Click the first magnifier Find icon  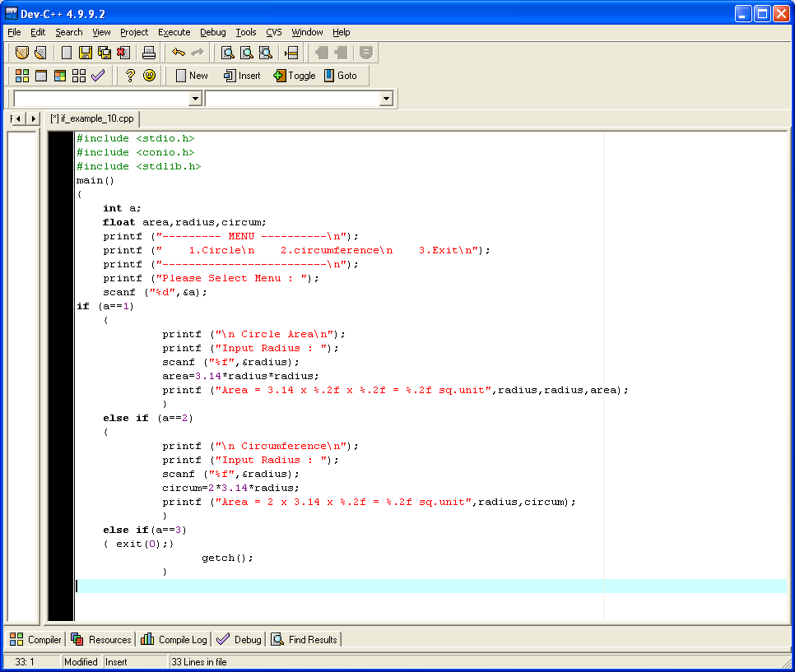tap(228, 52)
